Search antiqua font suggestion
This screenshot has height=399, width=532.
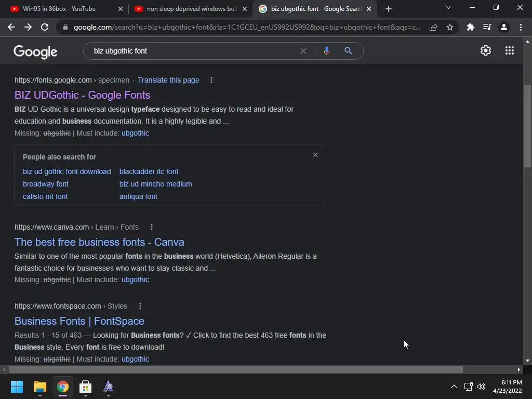pos(138,196)
